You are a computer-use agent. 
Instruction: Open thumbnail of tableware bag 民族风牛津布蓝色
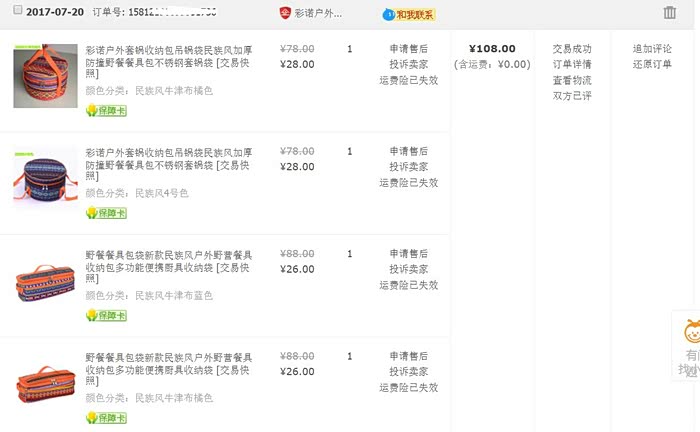coord(45,283)
